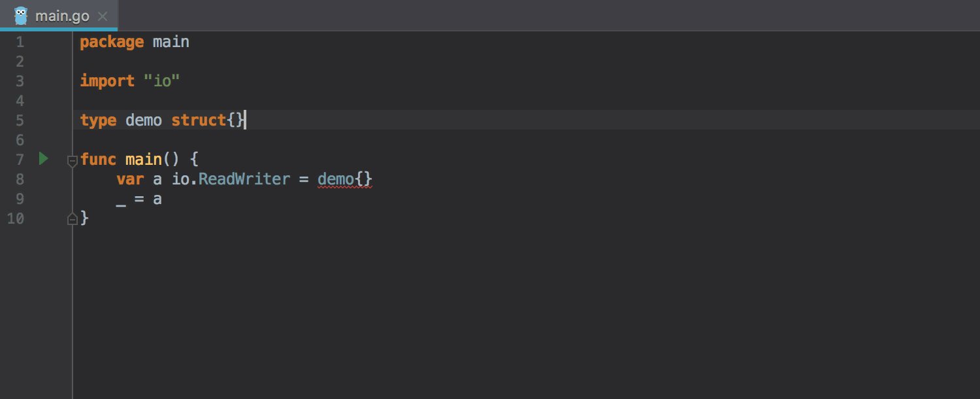980x399 pixels.
Task: Click the Go gopher file icon
Action: click(x=21, y=14)
